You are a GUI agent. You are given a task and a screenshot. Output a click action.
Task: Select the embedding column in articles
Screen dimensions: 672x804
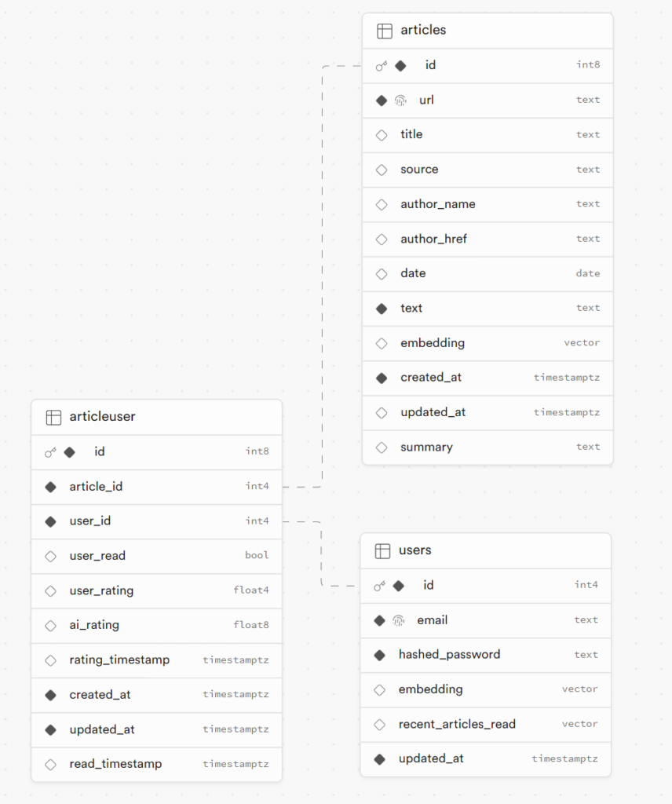pos(488,343)
